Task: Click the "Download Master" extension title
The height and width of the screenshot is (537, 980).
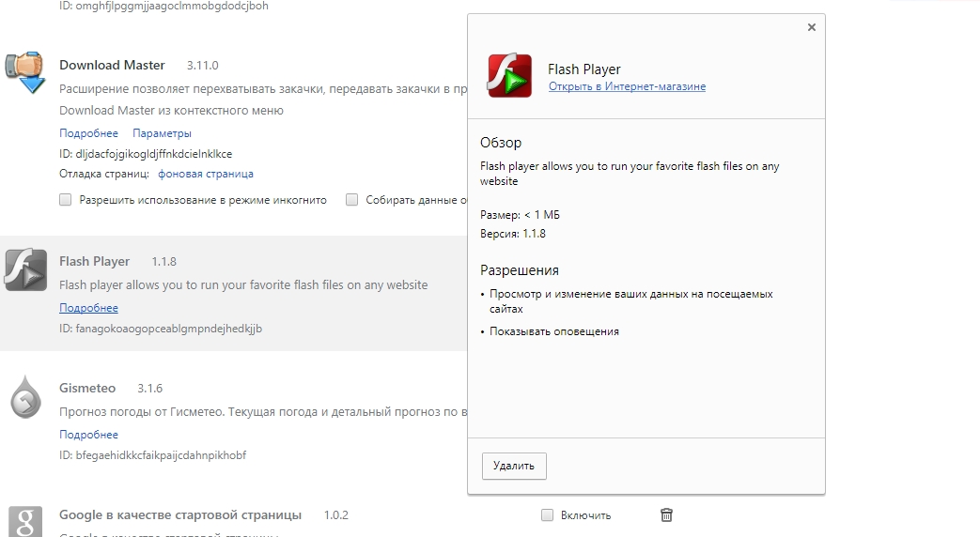Action: [112, 65]
